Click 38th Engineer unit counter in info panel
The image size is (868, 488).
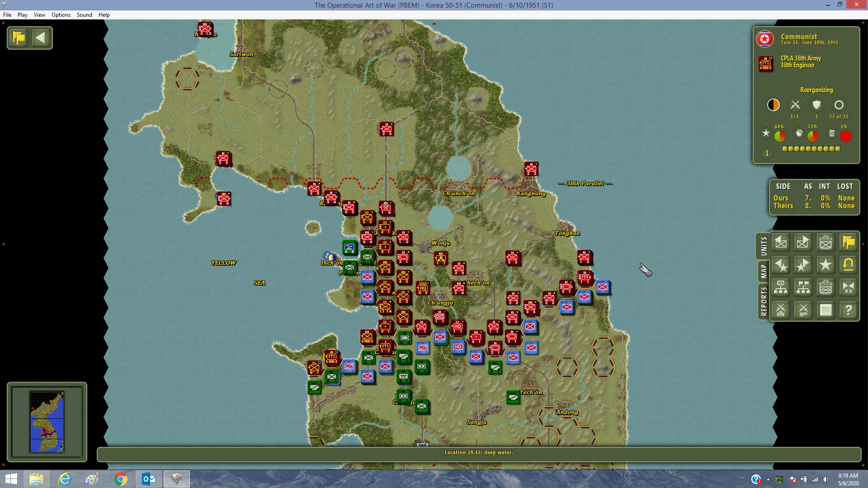[766, 64]
